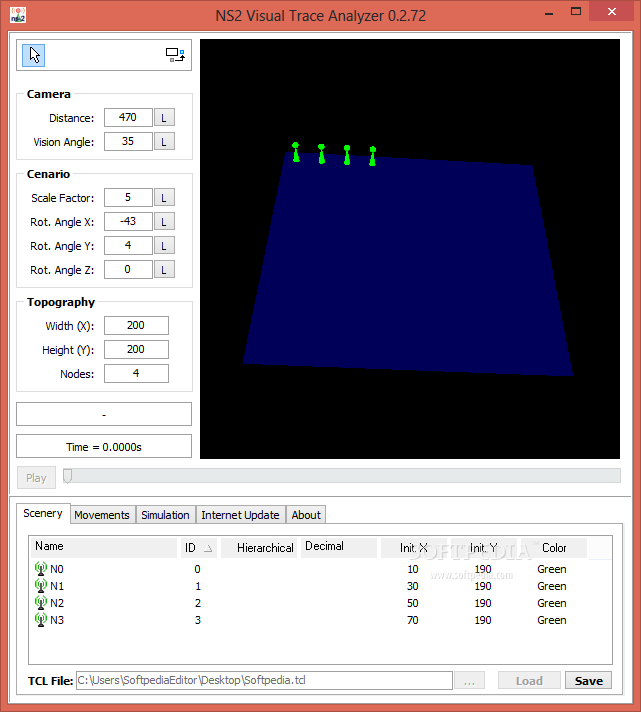
Task: Click the Nodes count field
Action: pyautogui.click(x=136, y=374)
